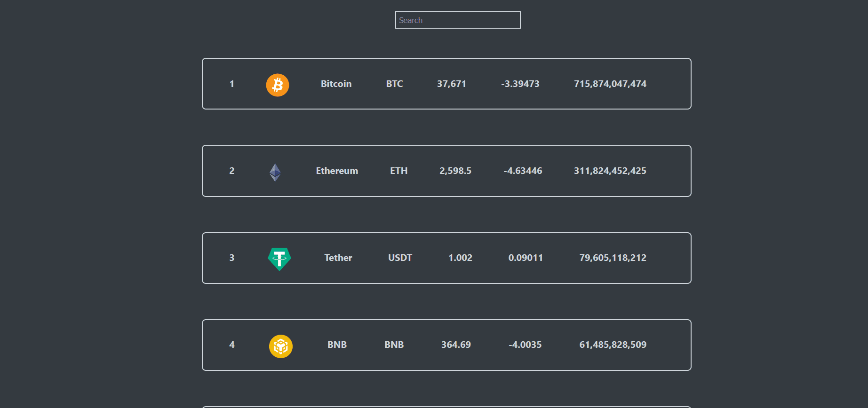Click the BTC ticker symbol

pyautogui.click(x=395, y=84)
